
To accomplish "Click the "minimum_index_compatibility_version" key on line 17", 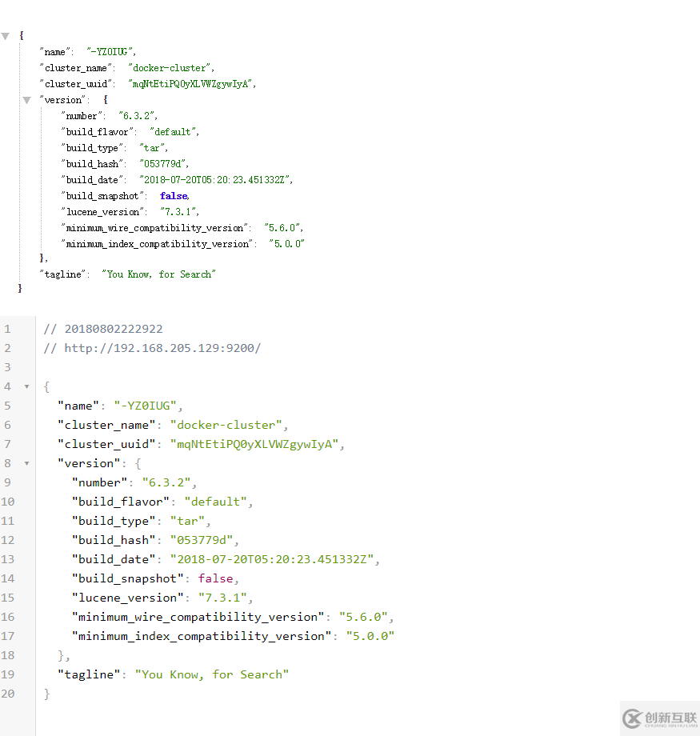I will (x=202, y=636).
